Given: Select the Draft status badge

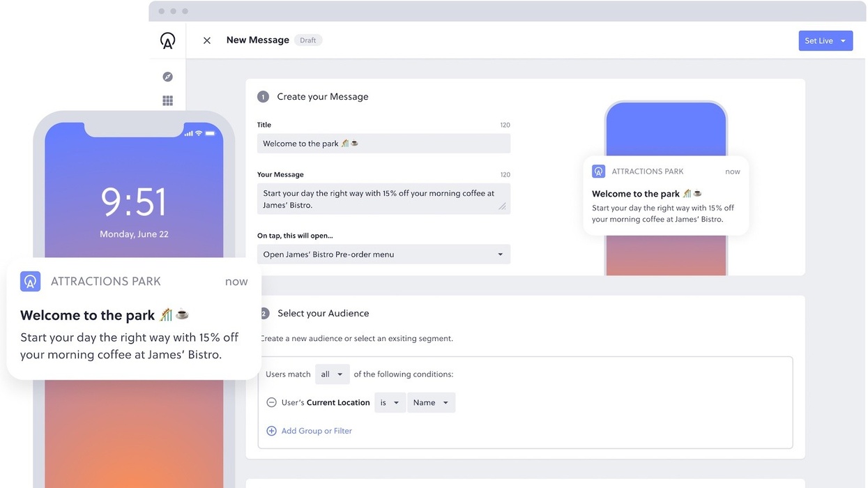Looking at the screenshot, I should coord(308,40).
